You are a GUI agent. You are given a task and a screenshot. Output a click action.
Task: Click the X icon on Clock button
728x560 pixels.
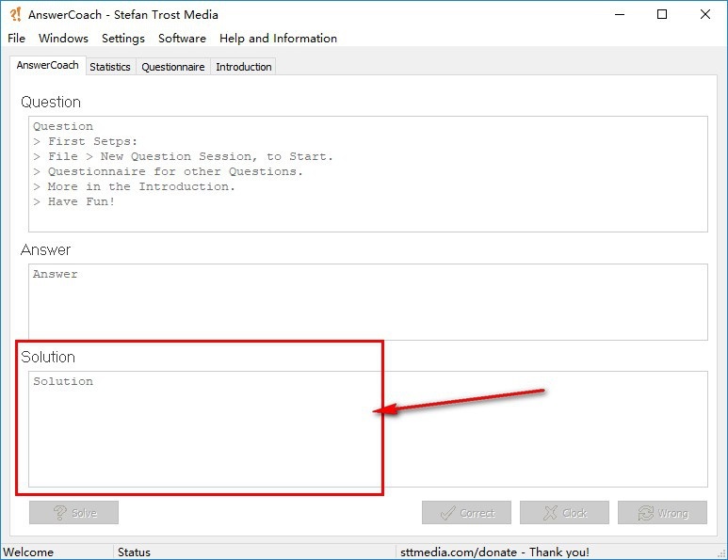(550, 513)
